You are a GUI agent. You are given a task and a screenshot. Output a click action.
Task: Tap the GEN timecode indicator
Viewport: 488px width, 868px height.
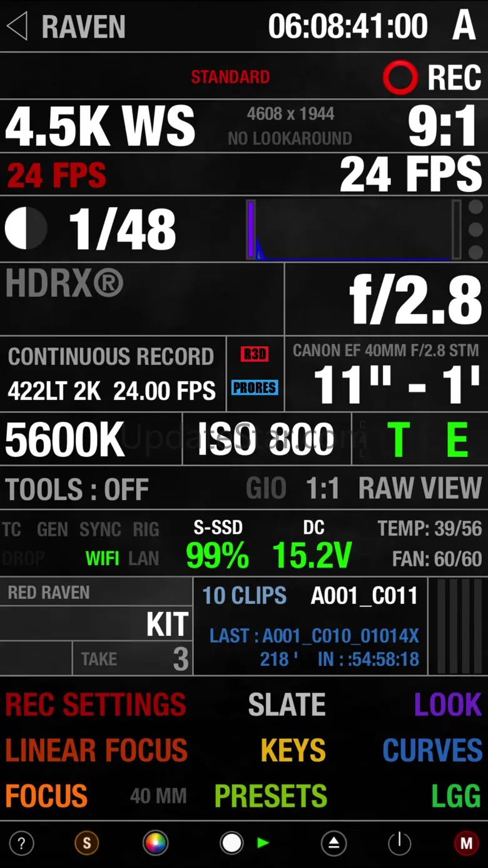coord(53,529)
